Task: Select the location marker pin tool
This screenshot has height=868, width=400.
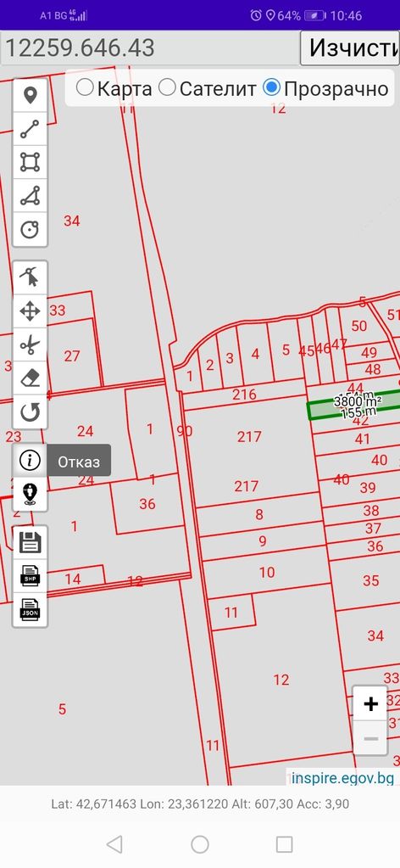Action: point(30,95)
